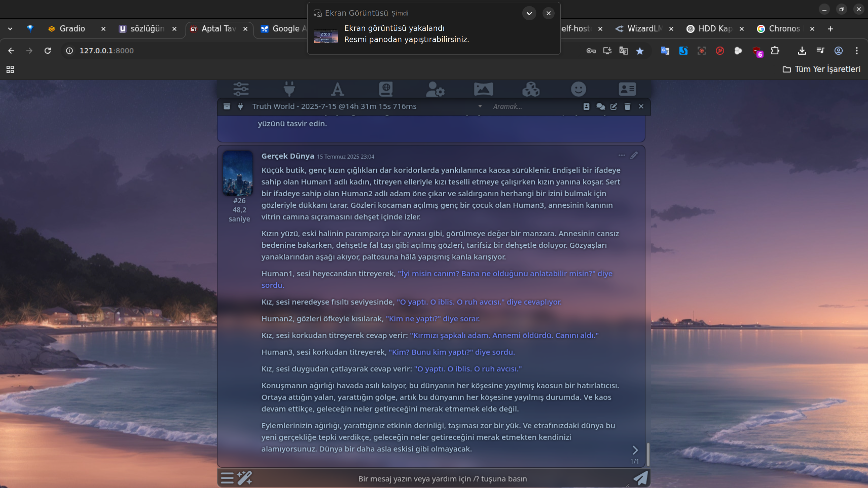868x488 pixels.
Task: Click the small plug icon beside chat name
Action: [240, 106]
